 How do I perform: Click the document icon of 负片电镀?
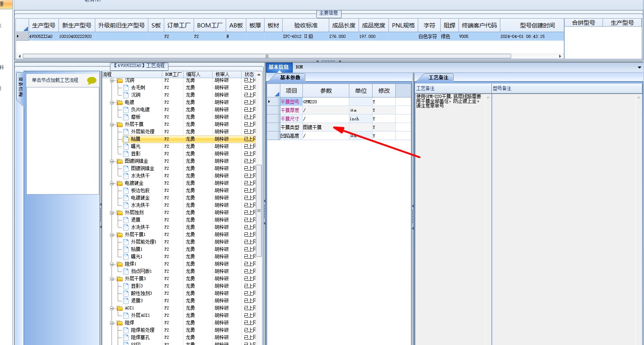point(126,110)
